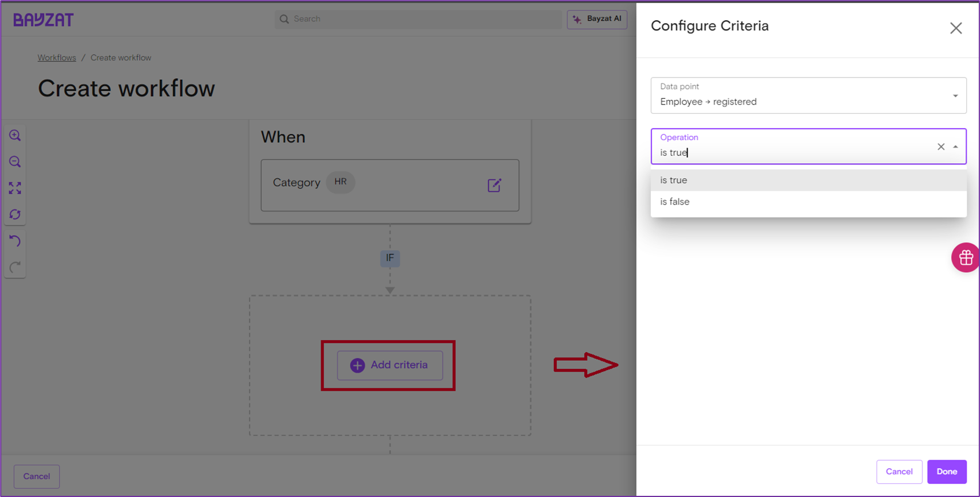Select the 'is true' option

pos(673,180)
